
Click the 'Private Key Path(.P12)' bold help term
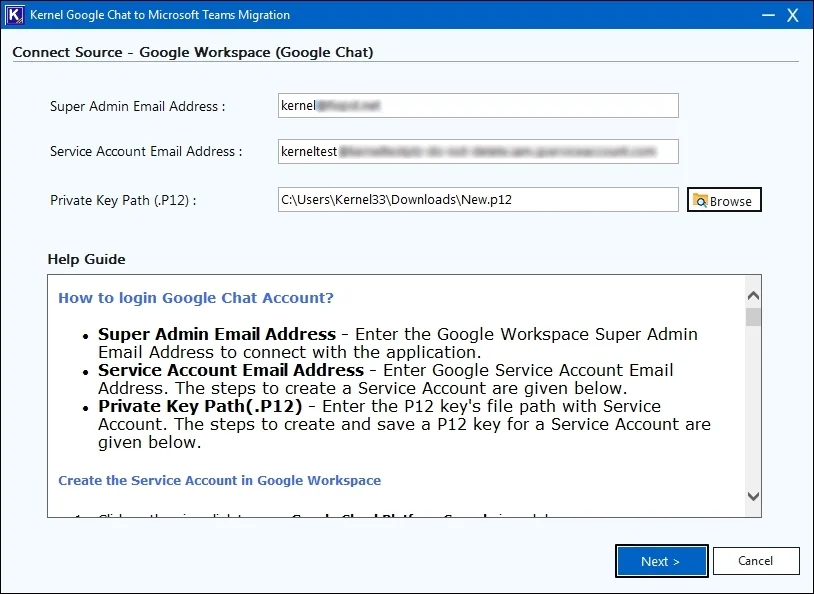pyautogui.click(x=200, y=406)
